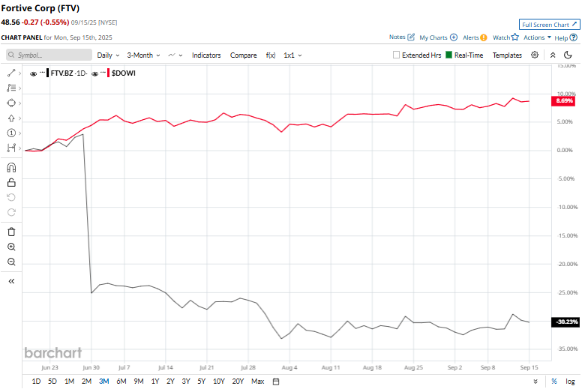This screenshot has width=582, height=392.
Task: Select the 5Y range tab
Action: click(202, 382)
